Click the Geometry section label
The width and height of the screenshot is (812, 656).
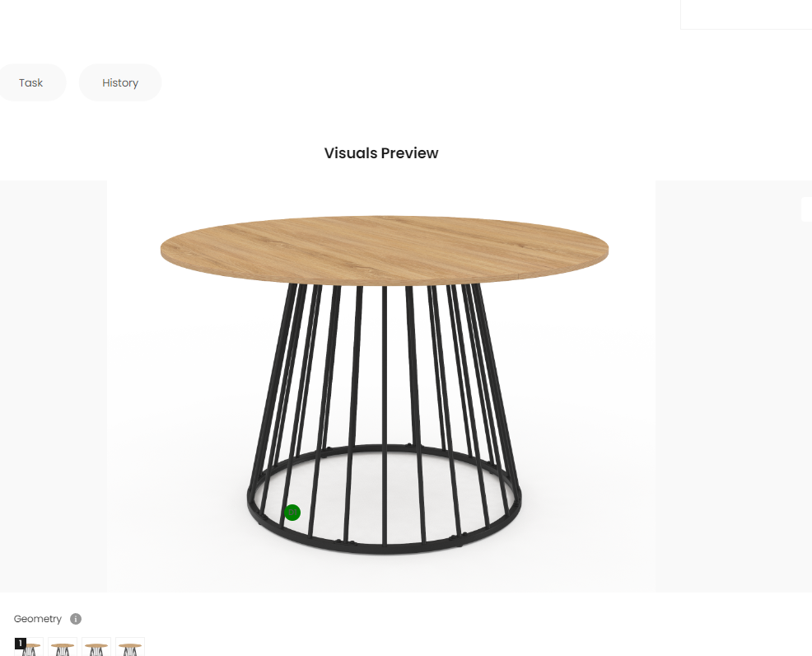(37, 619)
